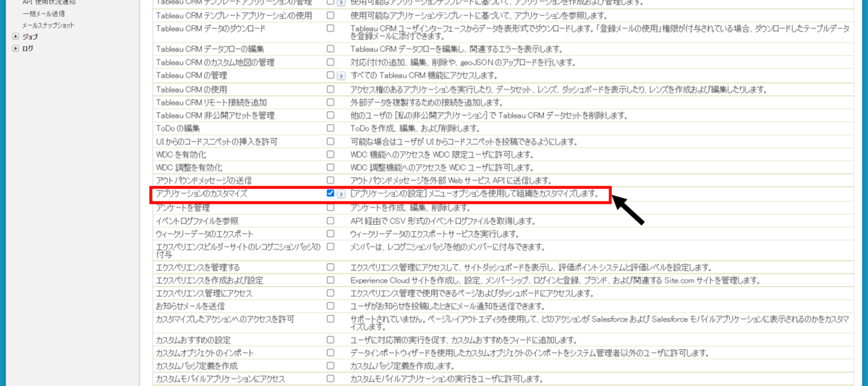
Task: Check Tableau CRM データフローの編集 checkbox
Action: (331, 49)
